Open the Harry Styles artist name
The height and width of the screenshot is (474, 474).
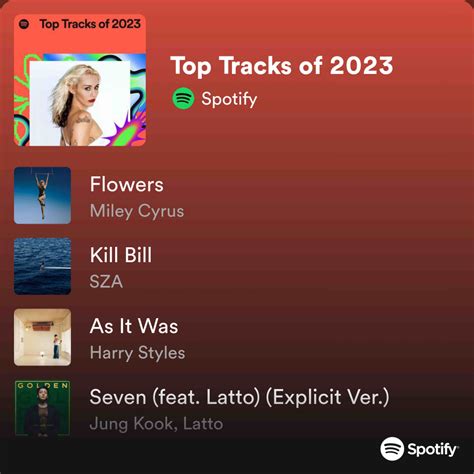(137, 353)
